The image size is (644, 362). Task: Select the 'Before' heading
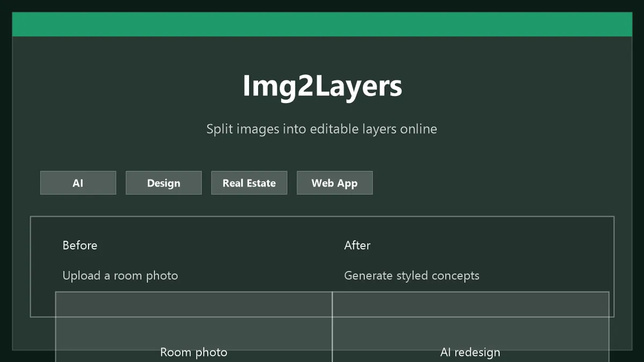coord(80,245)
